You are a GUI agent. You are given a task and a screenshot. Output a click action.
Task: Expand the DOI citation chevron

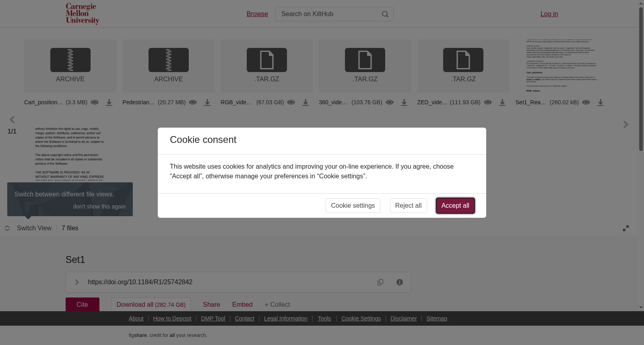tap(76, 282)
